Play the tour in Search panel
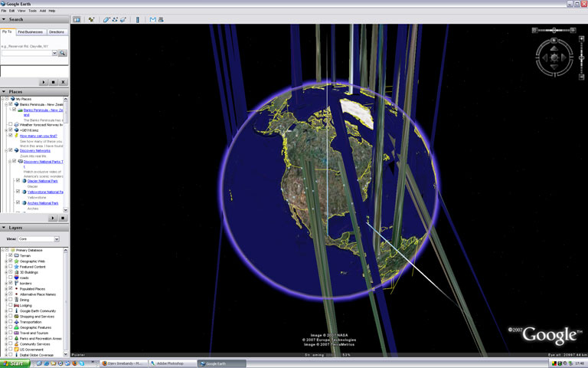Image resolution: width=588 pixels, height=368 pixels. (x=44, y=82)
